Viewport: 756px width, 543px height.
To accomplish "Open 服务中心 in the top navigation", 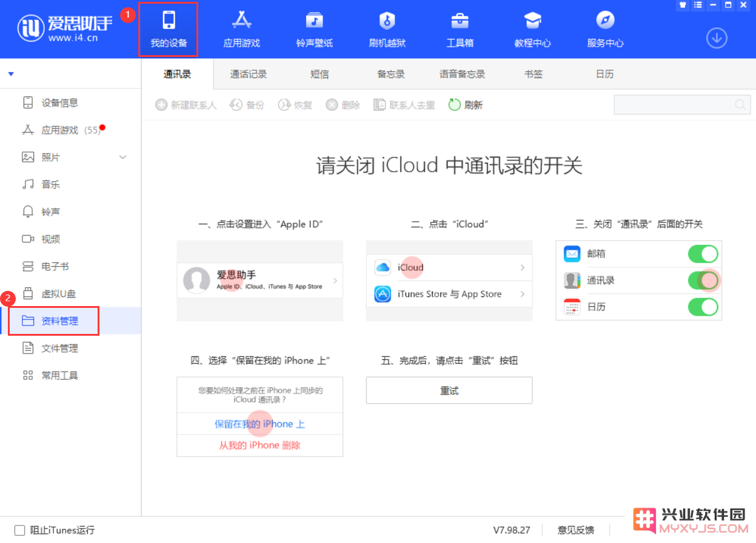I will point(605,29).
